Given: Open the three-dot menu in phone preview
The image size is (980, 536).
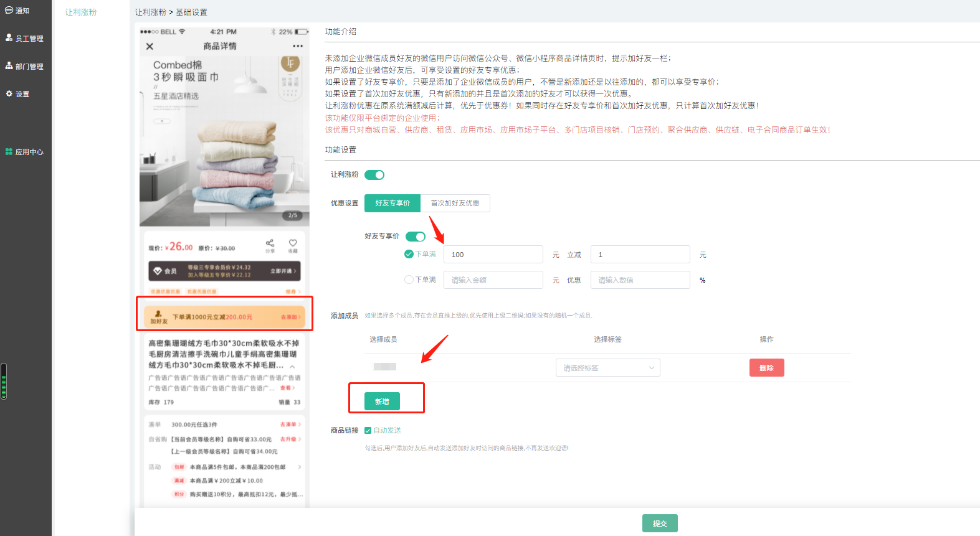Looking at the screenshot, I should (x=298, y=46).
